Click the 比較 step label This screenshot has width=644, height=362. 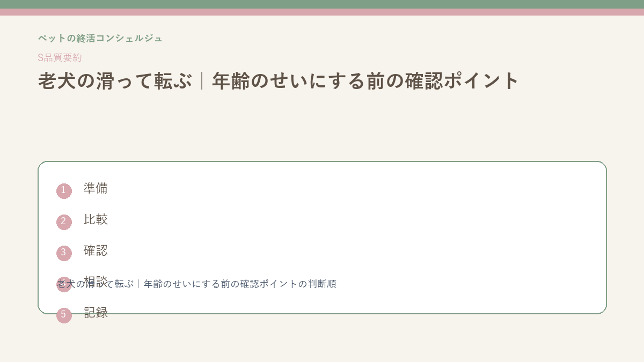[x=96, y=219]
